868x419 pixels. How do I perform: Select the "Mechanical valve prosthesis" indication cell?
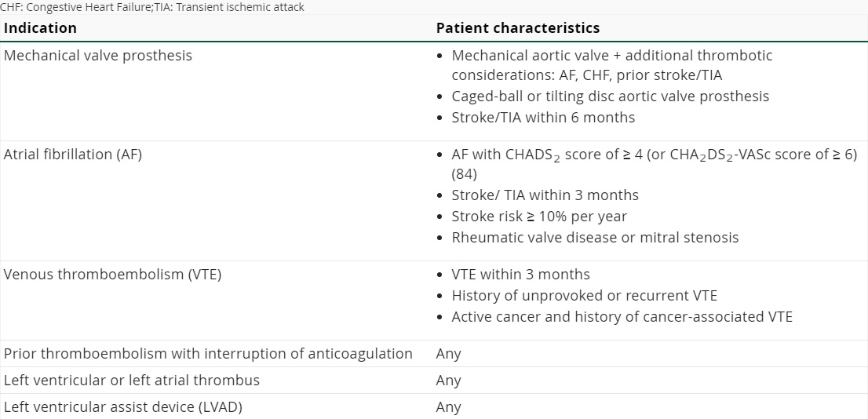pos(98,56)
